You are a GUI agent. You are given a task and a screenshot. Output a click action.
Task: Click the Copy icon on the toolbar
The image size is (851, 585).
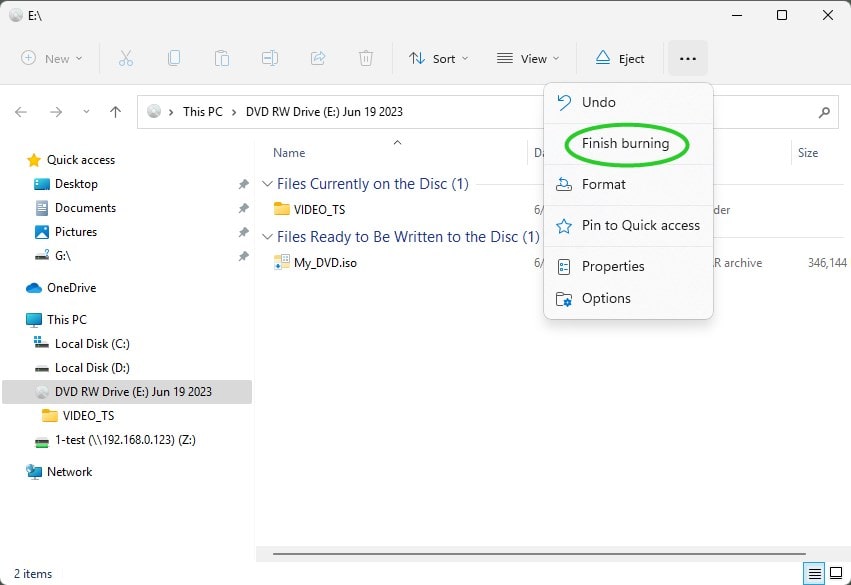(174, 58)
